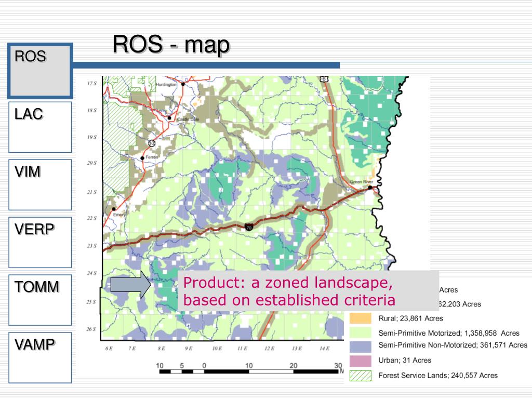Select the ROS box in sidebar

coord(40,71)
